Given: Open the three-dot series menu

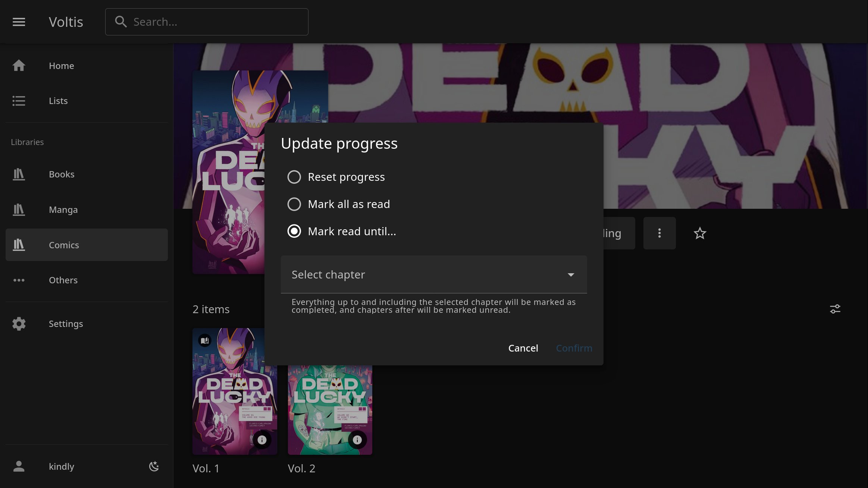Looking at the screenshot, I should (659, 233).
